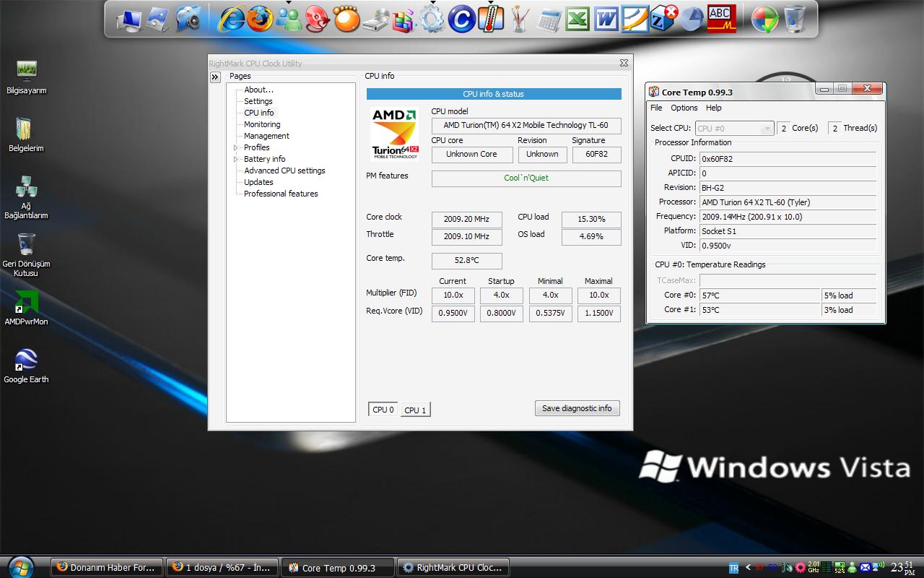Select the About... page in the tree
The width and height of the screenshot is (924, 578).
click(258, 90)
